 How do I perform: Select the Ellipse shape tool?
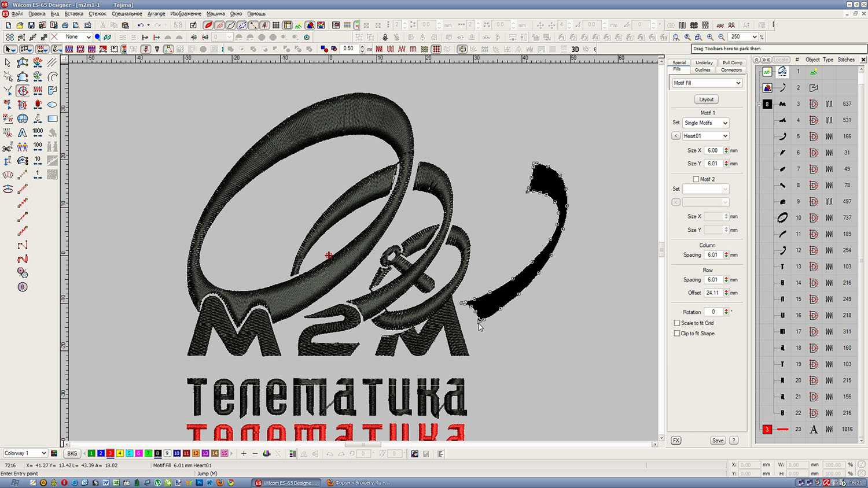point(53,105)
